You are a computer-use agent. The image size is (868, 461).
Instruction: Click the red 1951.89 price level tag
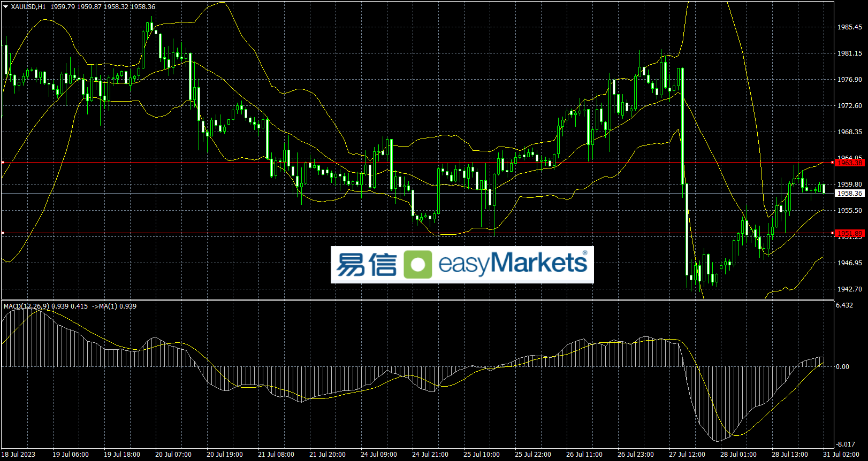click(x=850, y=233)
